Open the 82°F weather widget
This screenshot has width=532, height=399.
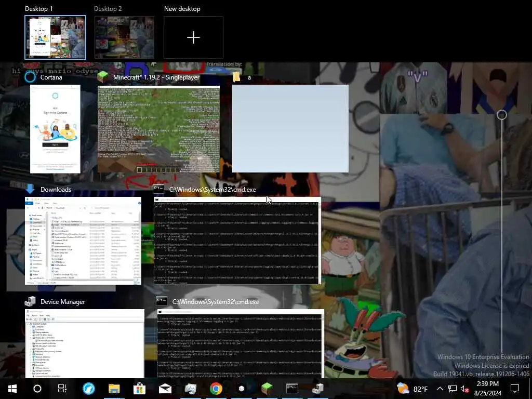[413, 389]
